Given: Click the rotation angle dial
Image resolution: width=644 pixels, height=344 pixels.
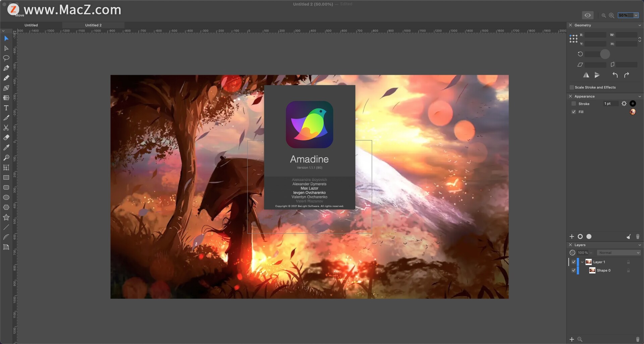Looking at the screenshot, I should (x=605, y=54).
